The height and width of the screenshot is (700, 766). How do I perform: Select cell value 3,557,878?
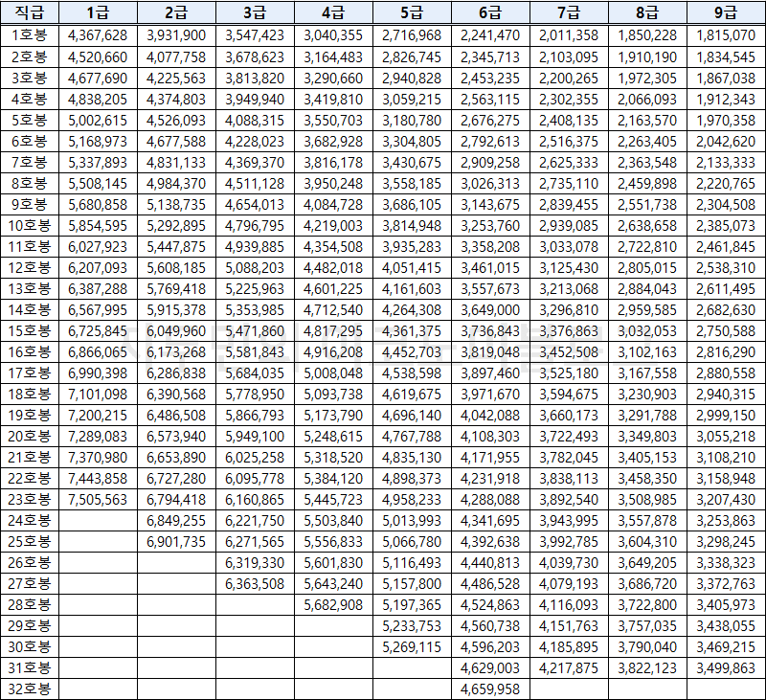647,521
